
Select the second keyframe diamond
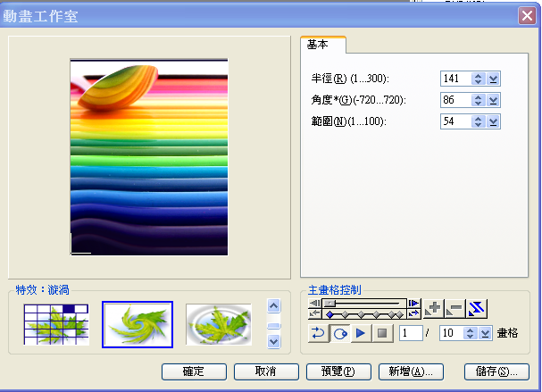pyautogui.click(x=346, y=314)
